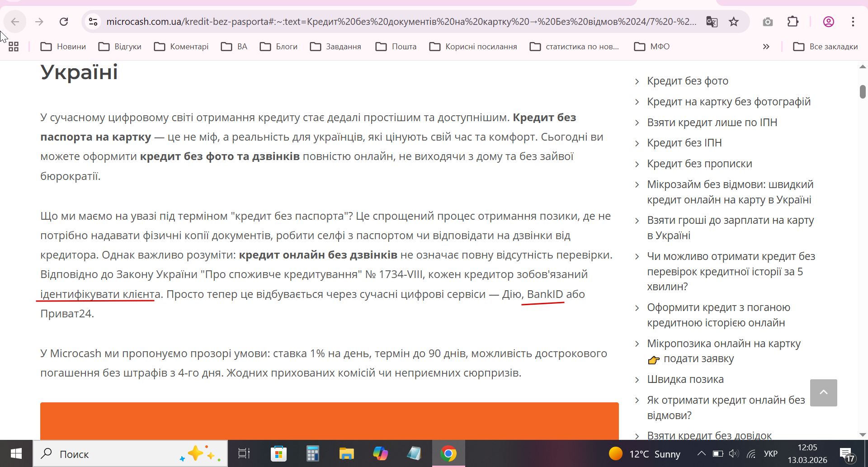Switch input language УКР
Image resolution: width=868 pixels, height=467 pixels.
click(770, 454)
